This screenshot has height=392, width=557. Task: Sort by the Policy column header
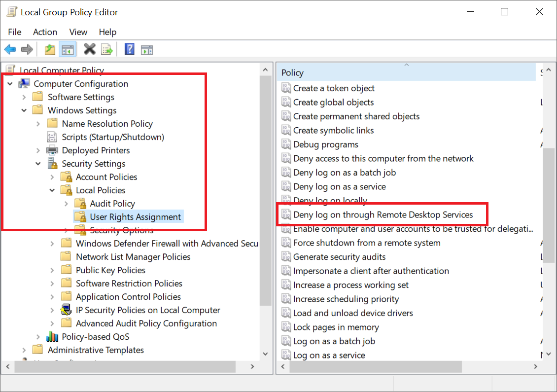click(406, 72)
